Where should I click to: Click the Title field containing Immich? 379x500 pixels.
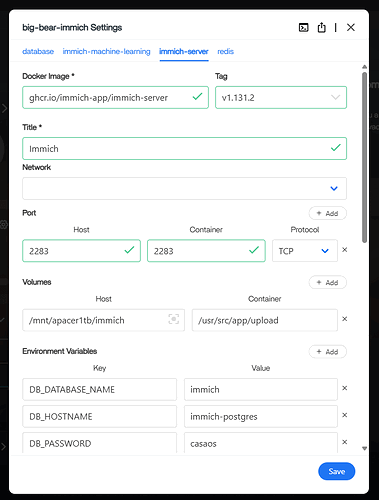pyautogui.click(x=184, y=148)
